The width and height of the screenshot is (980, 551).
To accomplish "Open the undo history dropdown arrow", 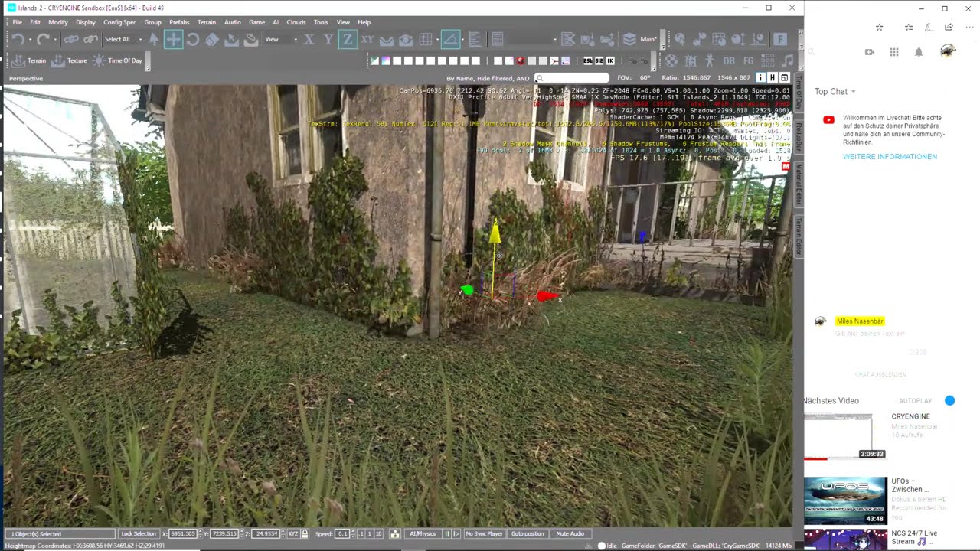I will coord(30,39).
